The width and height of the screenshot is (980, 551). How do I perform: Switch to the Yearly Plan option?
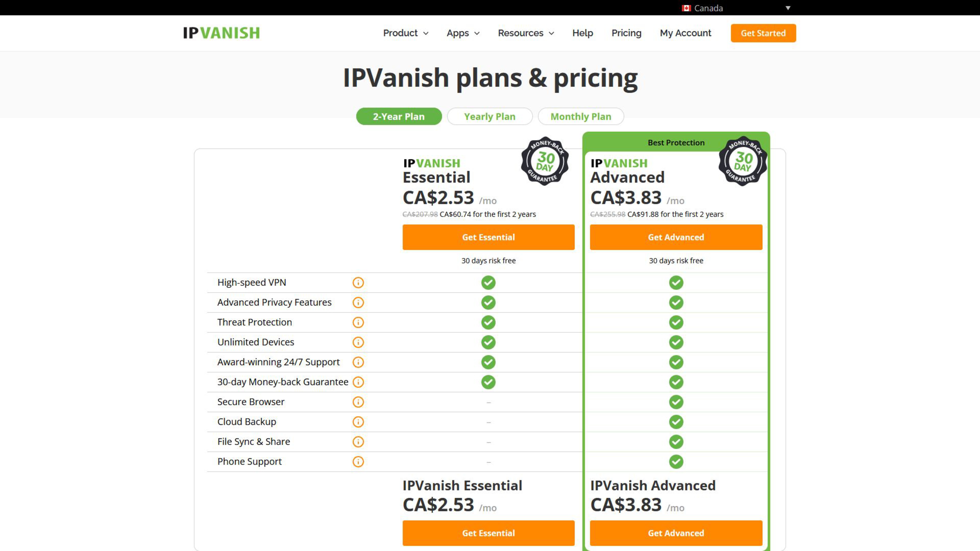pos(490,116)
